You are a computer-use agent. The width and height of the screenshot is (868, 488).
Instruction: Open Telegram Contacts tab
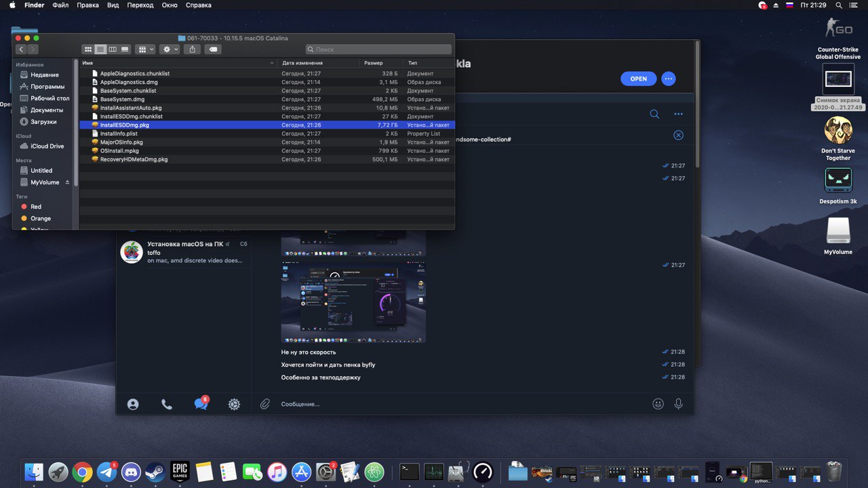tap(133, 404)
